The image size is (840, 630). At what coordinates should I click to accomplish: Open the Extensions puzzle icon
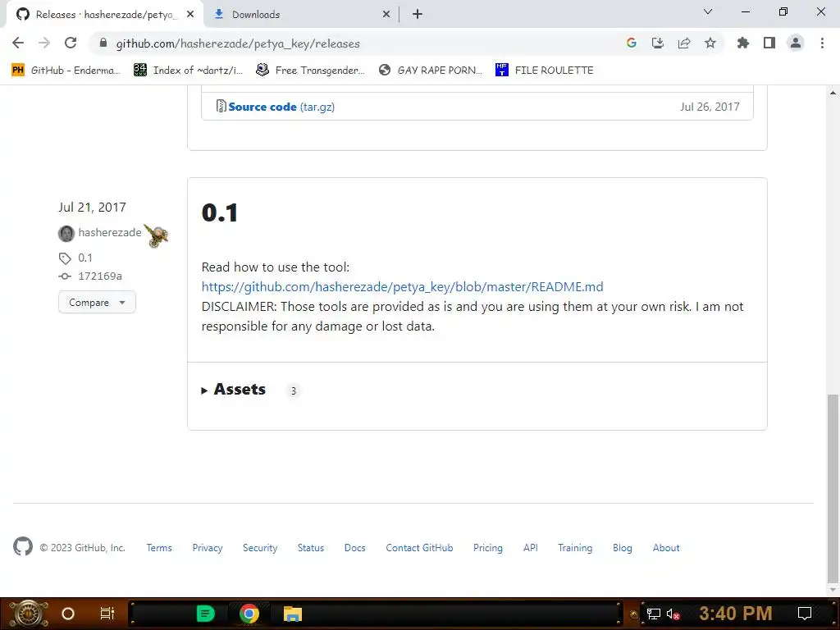[x=742, y=43]
